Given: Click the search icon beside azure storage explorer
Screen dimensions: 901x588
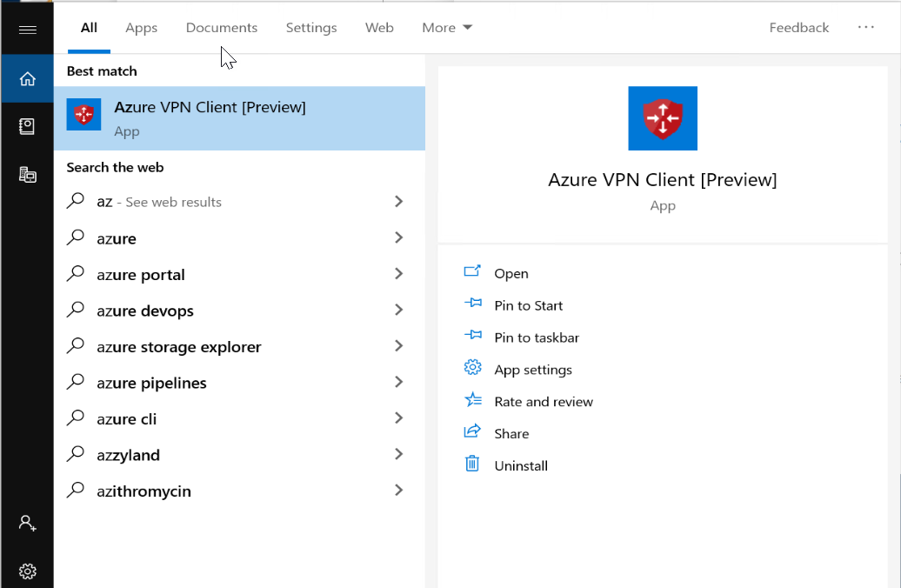Looking at the screenshot, I should tap(76, 346).
